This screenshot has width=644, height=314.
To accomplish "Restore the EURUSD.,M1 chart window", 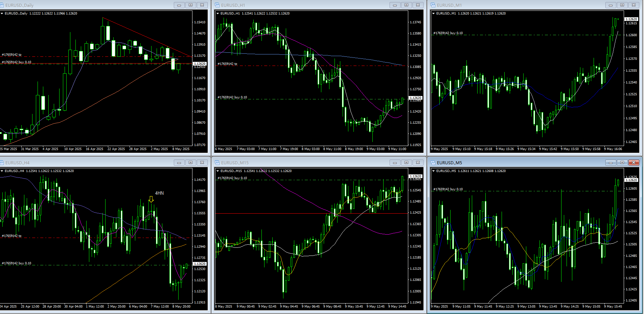I will pos(622,5).
